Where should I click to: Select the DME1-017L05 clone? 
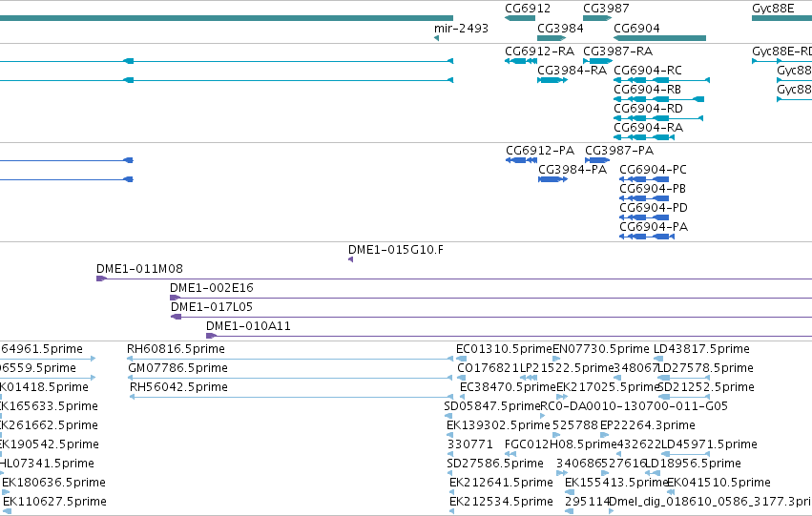491,318
